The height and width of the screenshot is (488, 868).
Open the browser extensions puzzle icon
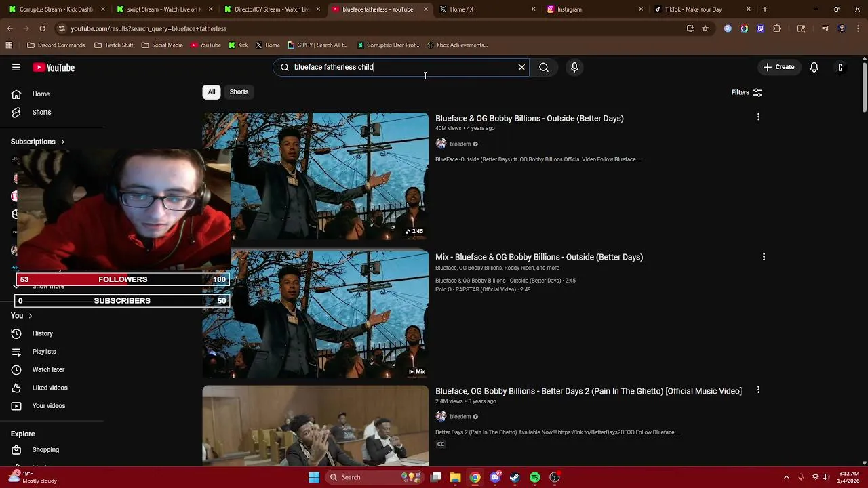[777, 28]
